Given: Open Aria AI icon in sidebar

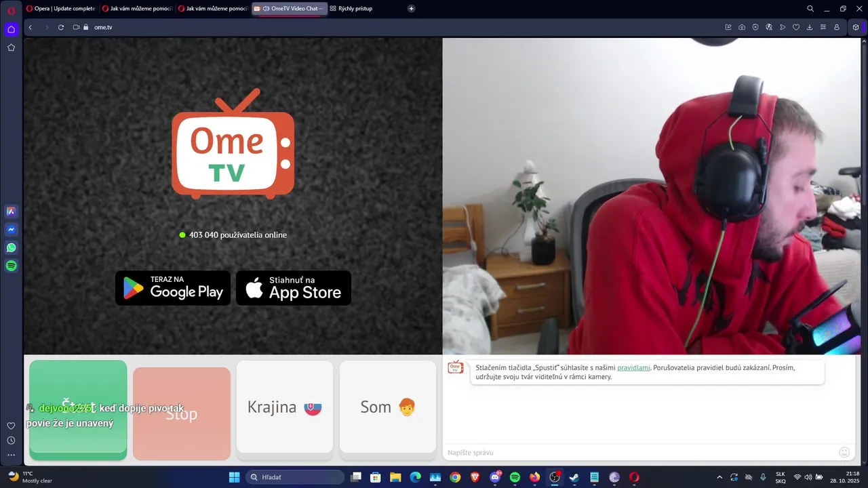Looking at the screenshot, I should point(11,211).
